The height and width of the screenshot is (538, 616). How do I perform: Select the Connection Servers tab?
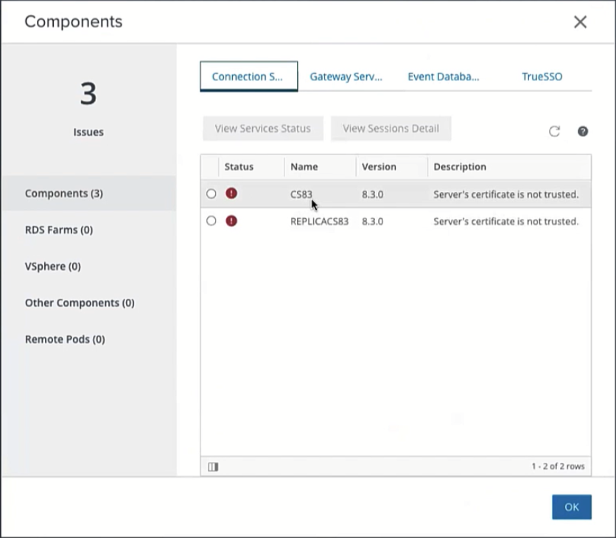point(249,76)
